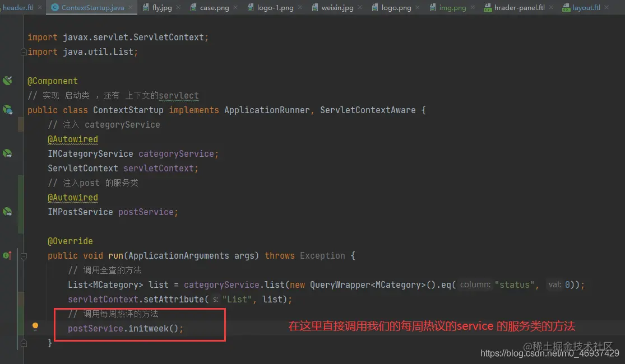
Task: Click the Spring bean gutter icon beside @Component
Action: pyautogui.click(x=8, y=81)
